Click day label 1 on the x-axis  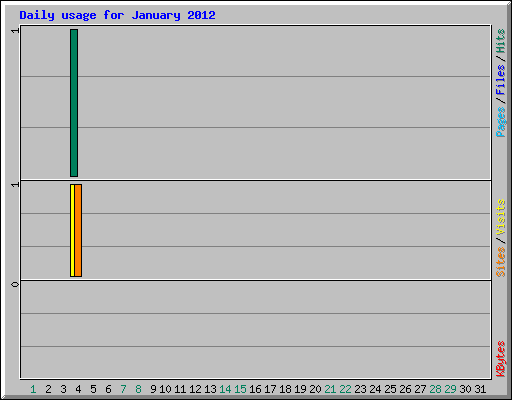[x=33, y=389]
